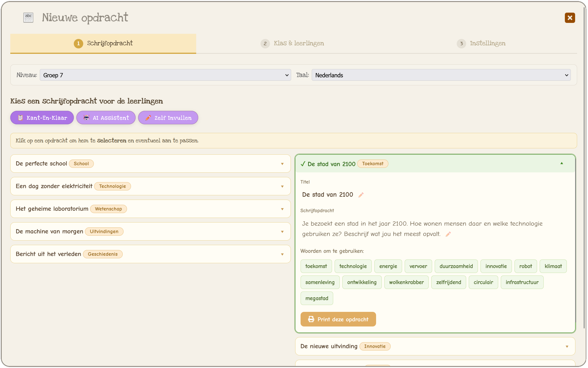The image size is (588, 368).
Task: Click Print deze opdracht button
Action: click(338, 319)
